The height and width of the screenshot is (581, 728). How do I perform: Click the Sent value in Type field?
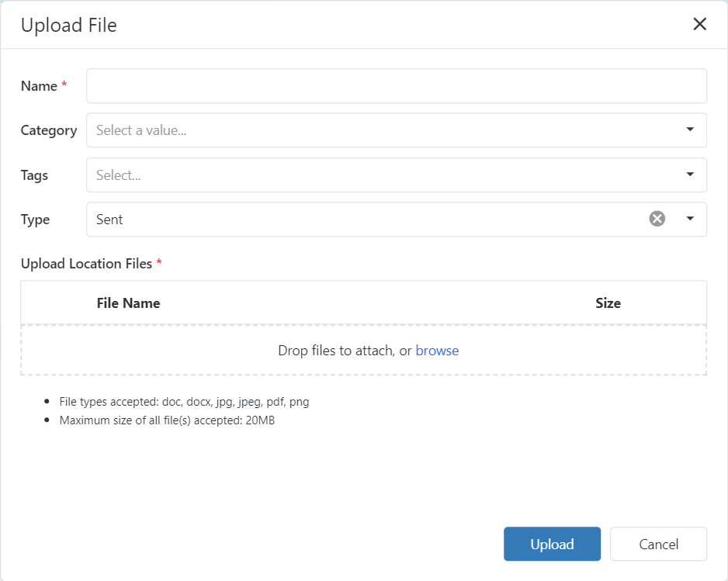[x=109, y=220]
